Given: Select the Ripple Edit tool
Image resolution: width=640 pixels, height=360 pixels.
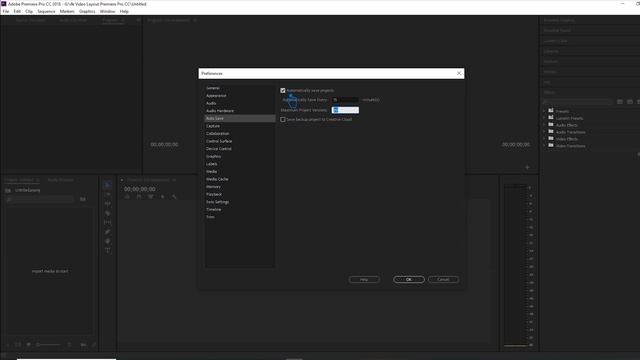Looking at the screenshot, I should pyautogui.click(x=107, y=204).
